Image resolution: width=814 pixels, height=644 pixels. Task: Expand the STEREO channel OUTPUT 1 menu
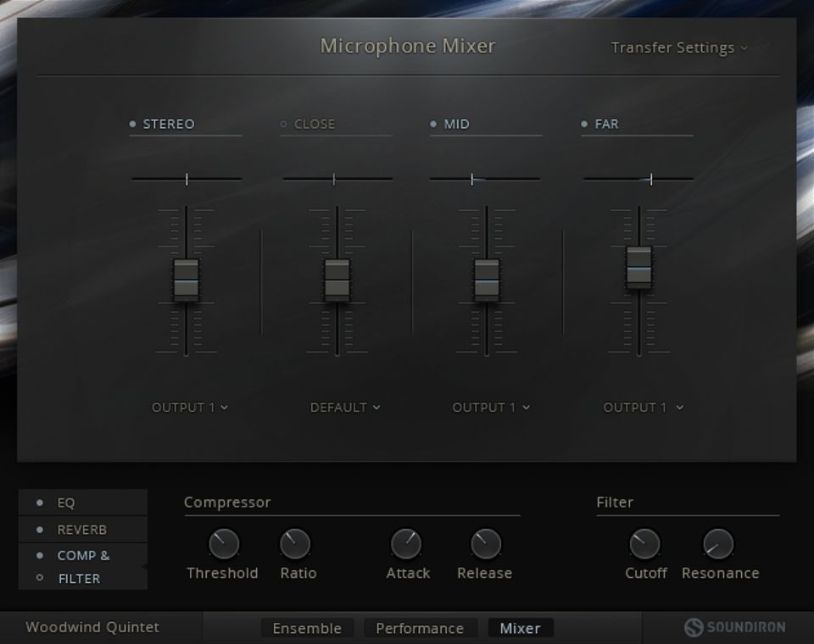tap(190, 408)
